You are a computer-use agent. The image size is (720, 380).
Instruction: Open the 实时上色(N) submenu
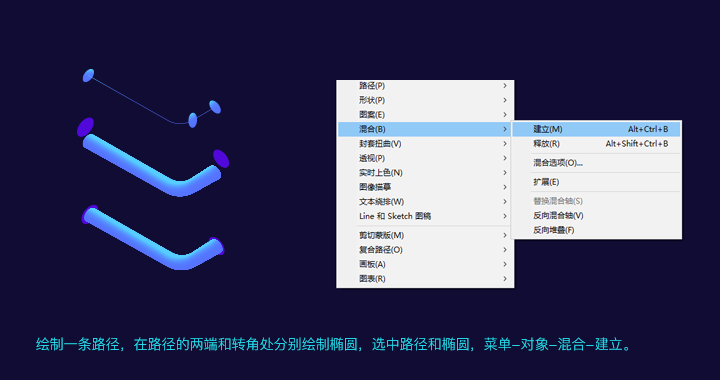(425, 173)
